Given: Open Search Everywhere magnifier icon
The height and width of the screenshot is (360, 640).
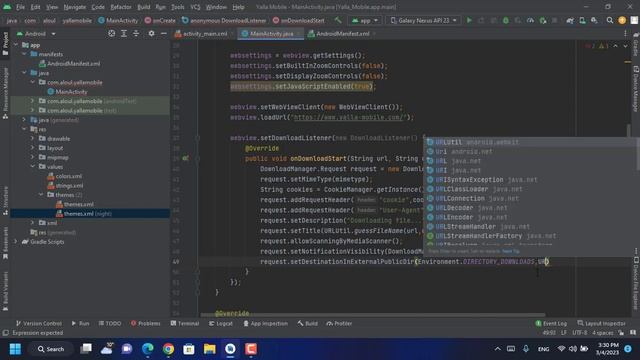Looking at the screenshot, I should click(x=610, y=20).
